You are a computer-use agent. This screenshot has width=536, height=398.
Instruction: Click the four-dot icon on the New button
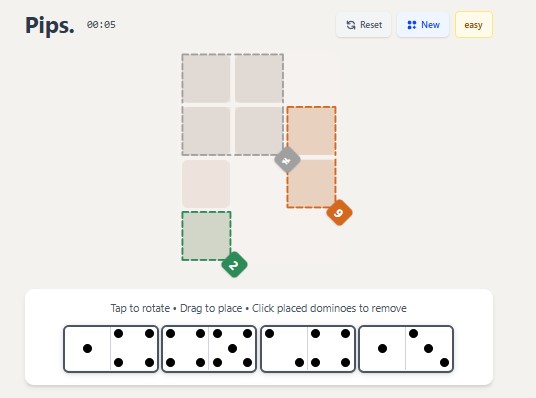point(412,25)
